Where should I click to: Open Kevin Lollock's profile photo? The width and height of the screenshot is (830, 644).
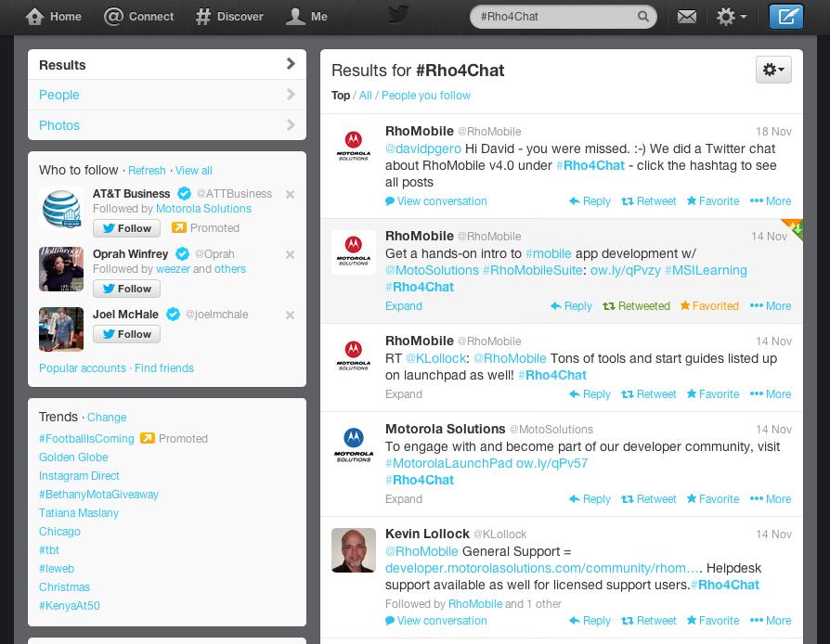354,550
